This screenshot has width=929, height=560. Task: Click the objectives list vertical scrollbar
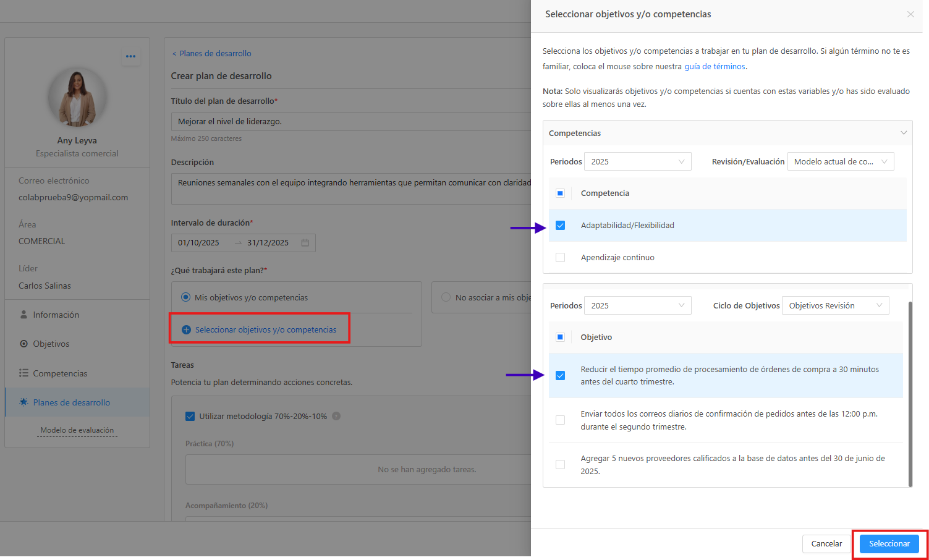pos(910,394)
